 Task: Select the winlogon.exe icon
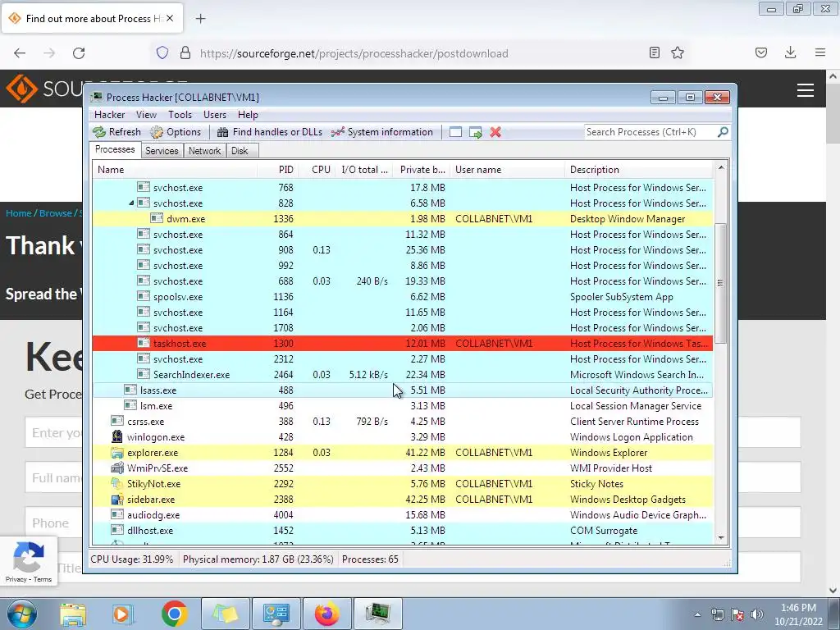pos(116,436)
